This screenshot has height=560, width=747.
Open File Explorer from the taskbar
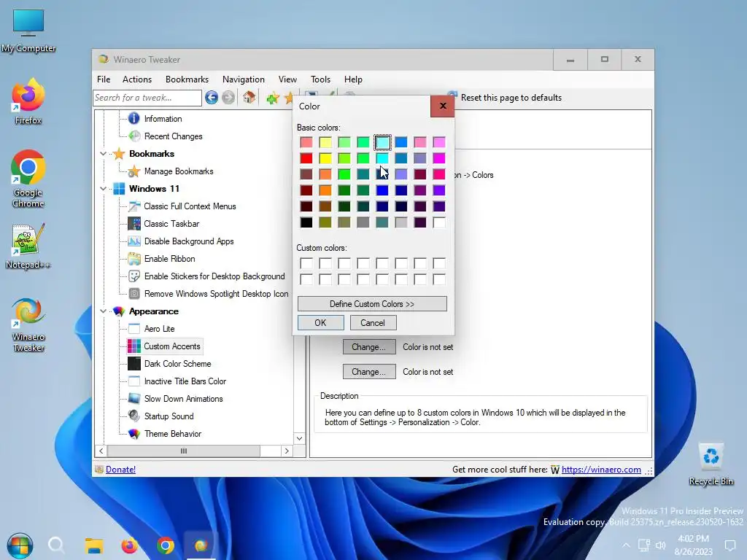click(94, 545)
